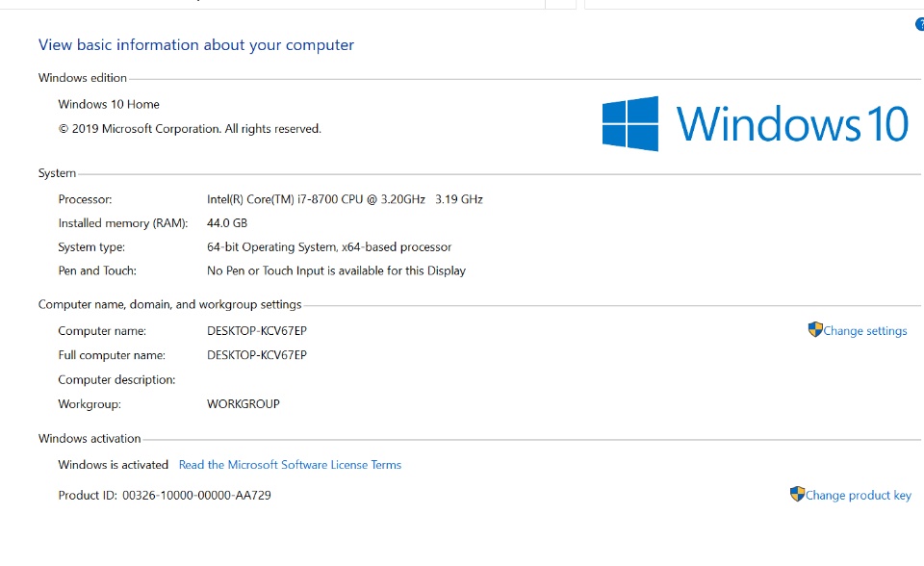Click the Computer description: label

116,379
